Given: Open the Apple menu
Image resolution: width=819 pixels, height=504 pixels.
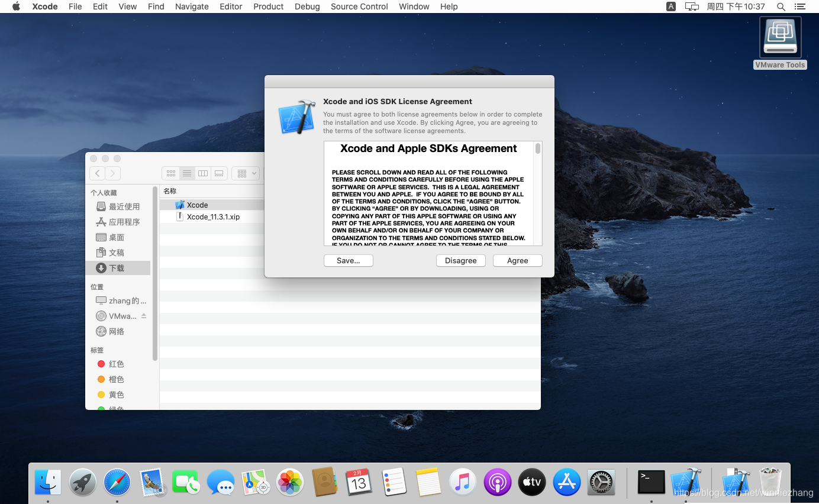Looking at the screenshot, I should click(x=16, y=7).
